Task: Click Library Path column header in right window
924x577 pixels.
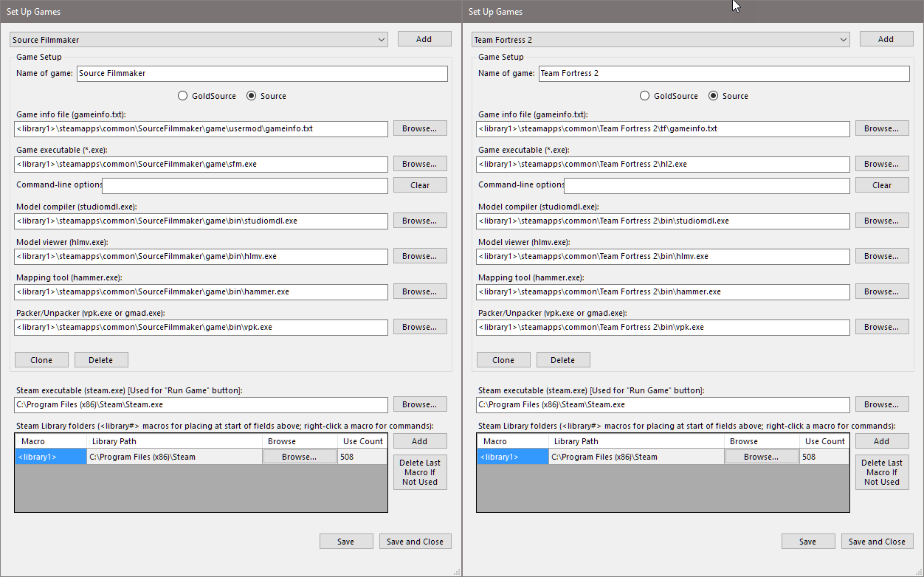Action: tap(635, 441)
